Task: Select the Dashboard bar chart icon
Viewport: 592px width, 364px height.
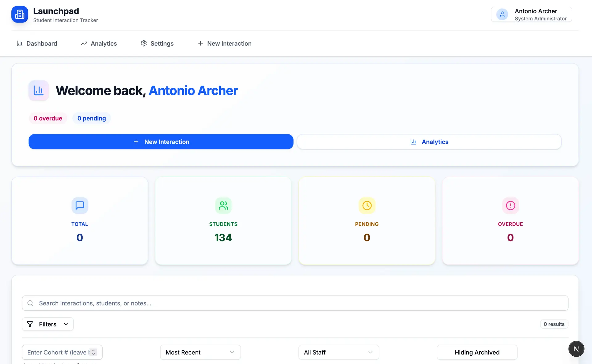Action: coord(19,43)
